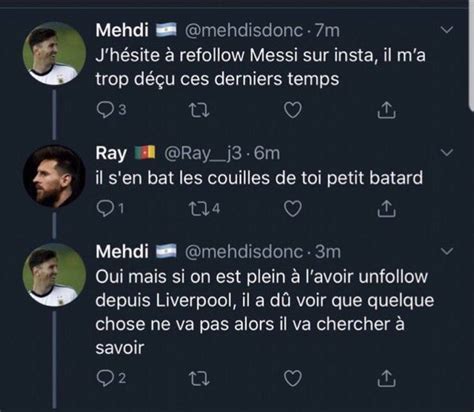Viewport: 474px width, 412px height.
Task: Like Ray's reply tweet
Action: pyautogui.click(x=293, y=209)
